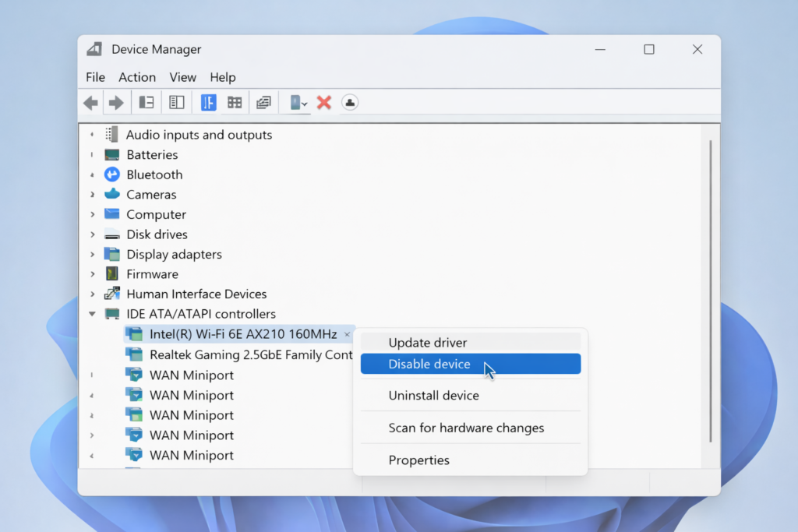The height and width of the screenshot is (532, 798).
Task: Click the Audio inputs and outputs icon
Action: [x=111, y=134]
